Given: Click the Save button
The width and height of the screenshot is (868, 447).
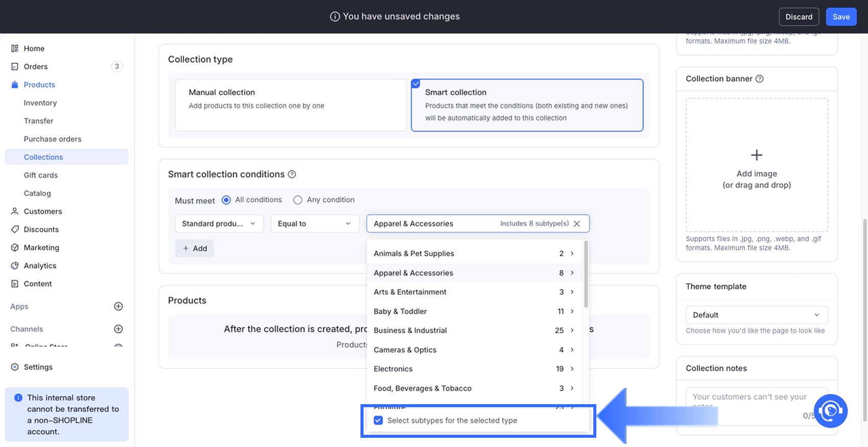Looking at the screenshot, I should click(x=841, y=17).
